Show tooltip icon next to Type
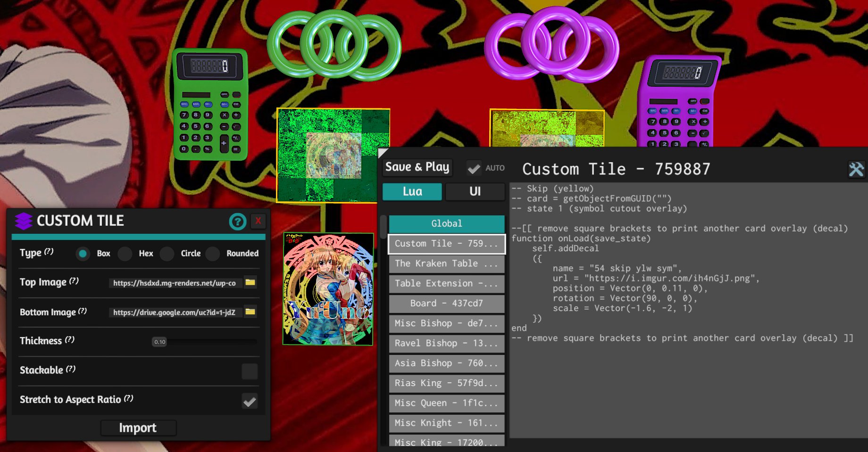This screenshot has width=868, height=452. coord(49,252)
